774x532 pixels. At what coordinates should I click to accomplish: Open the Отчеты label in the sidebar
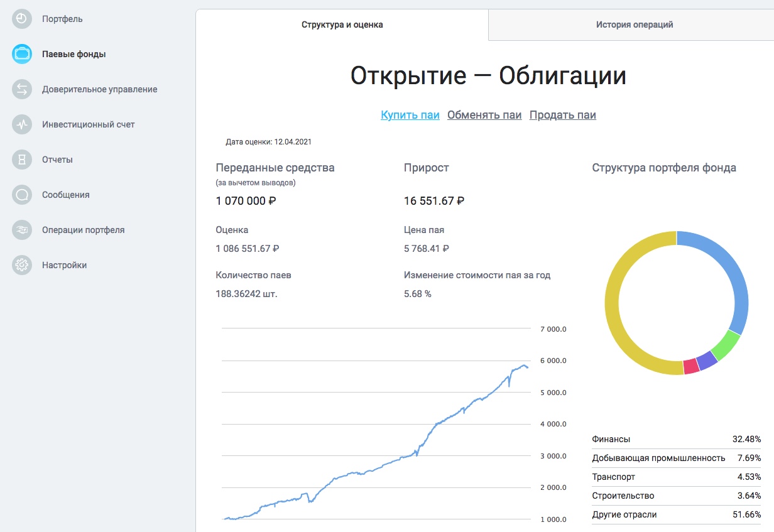57,160
